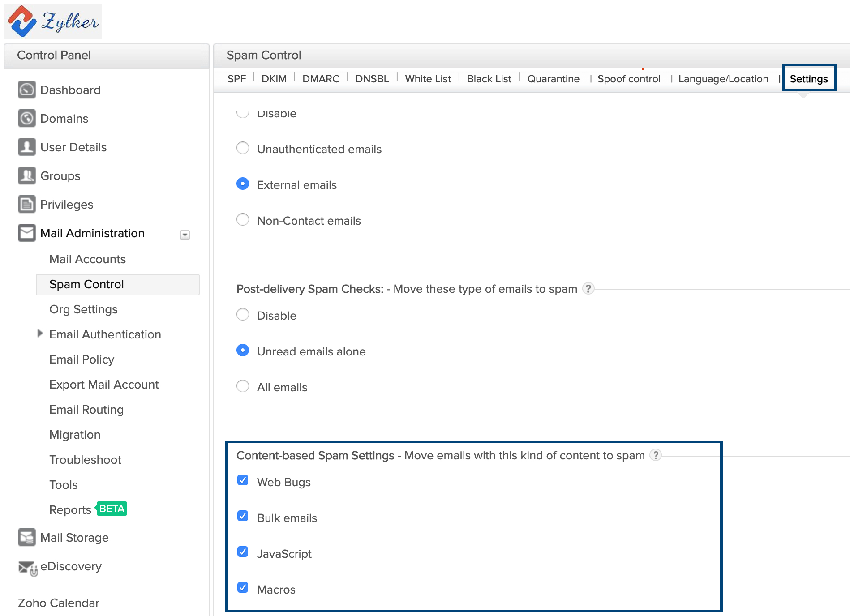Switch to the Quarantine tab
The image size is (850, 616).
(x=553, y=79)
